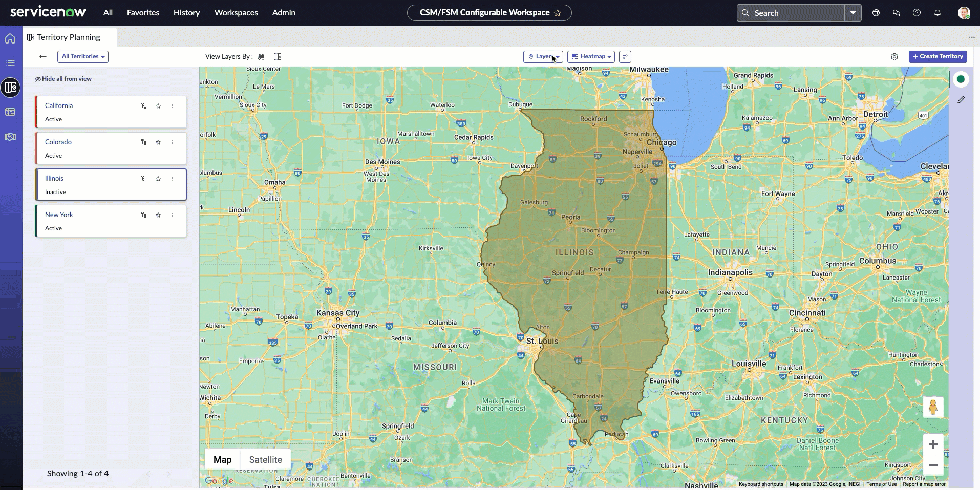The image size is (980, 490).
Task: Drop the Street View pegman onto map
Action: tap(933, 408)
